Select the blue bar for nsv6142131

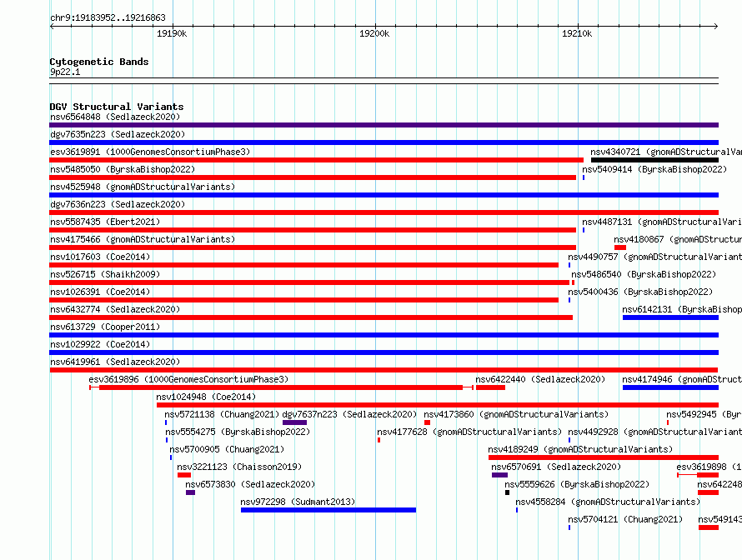(670, 317)
